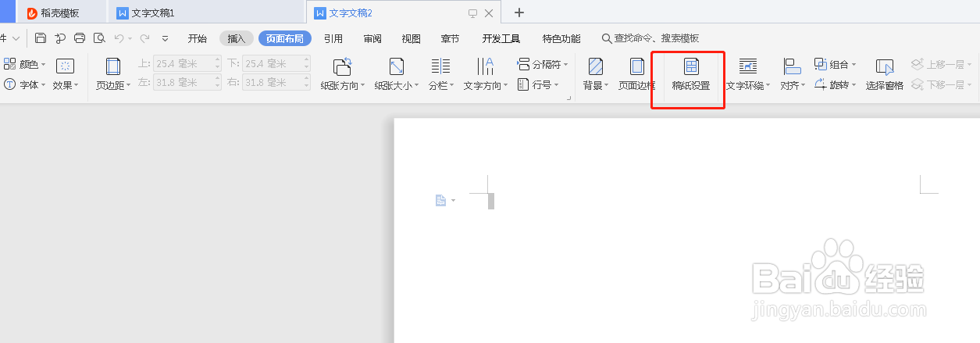
Task: Switch to the 视图 ribbon tab
Action: pos(412,38)
